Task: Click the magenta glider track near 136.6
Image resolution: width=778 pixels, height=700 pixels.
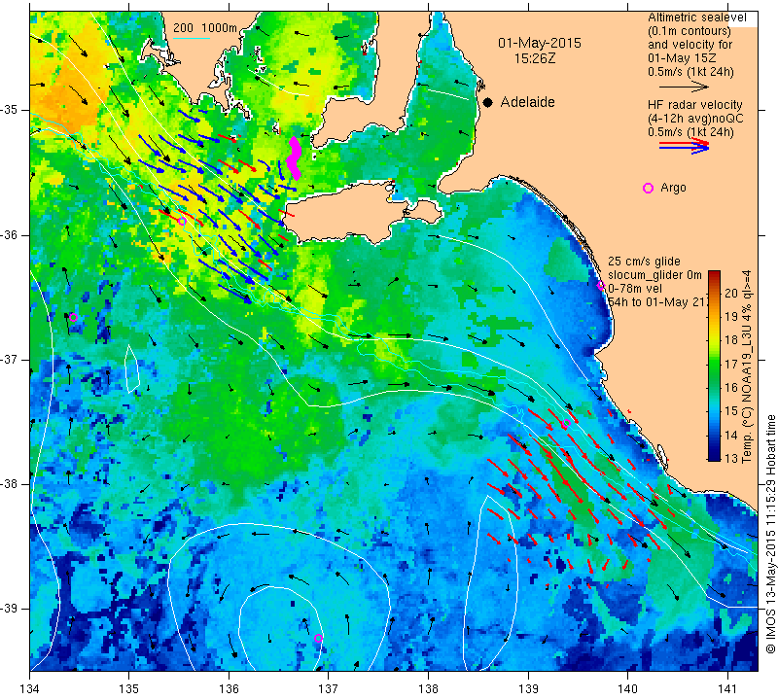Action: click(295, 157)
